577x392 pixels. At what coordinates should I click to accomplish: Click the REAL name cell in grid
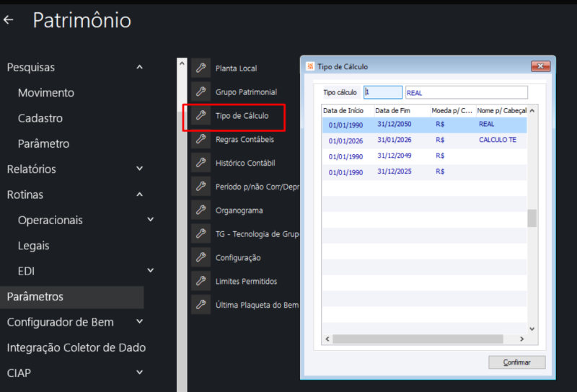point(486,124)
